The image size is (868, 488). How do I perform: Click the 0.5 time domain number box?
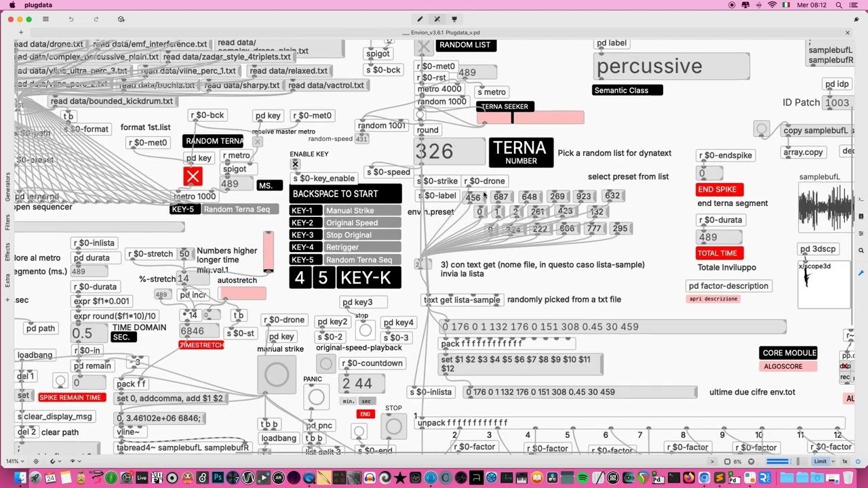[x=90, y=333]
